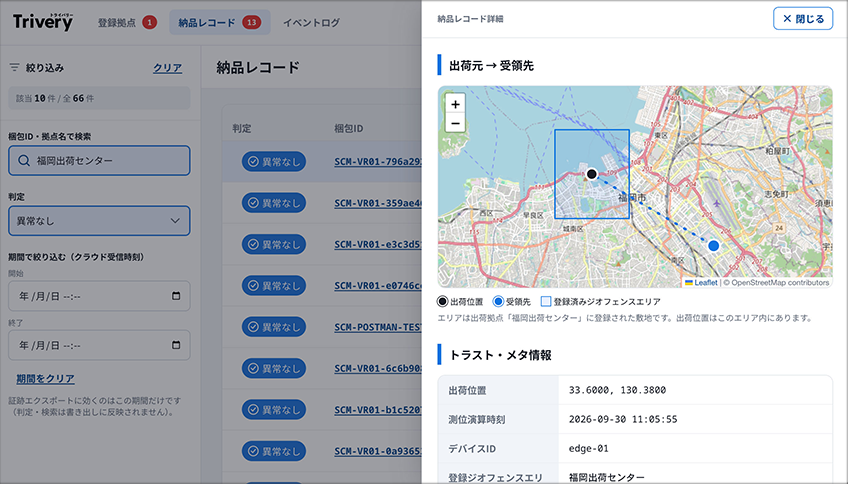Click the Trivery logo
The image size is (848, 484).
[x=43, y=22]
